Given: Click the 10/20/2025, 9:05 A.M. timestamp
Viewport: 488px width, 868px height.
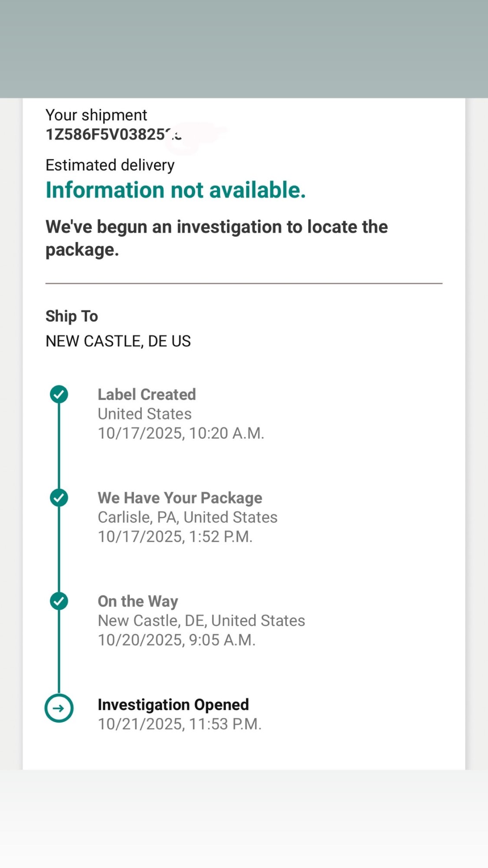Looking at the screenshot, I should tap(177, 640).
